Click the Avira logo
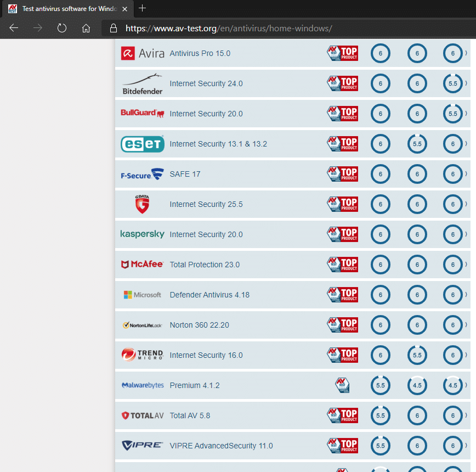The width and height of the screenshot is (476, 472). [x=143, y=53]
